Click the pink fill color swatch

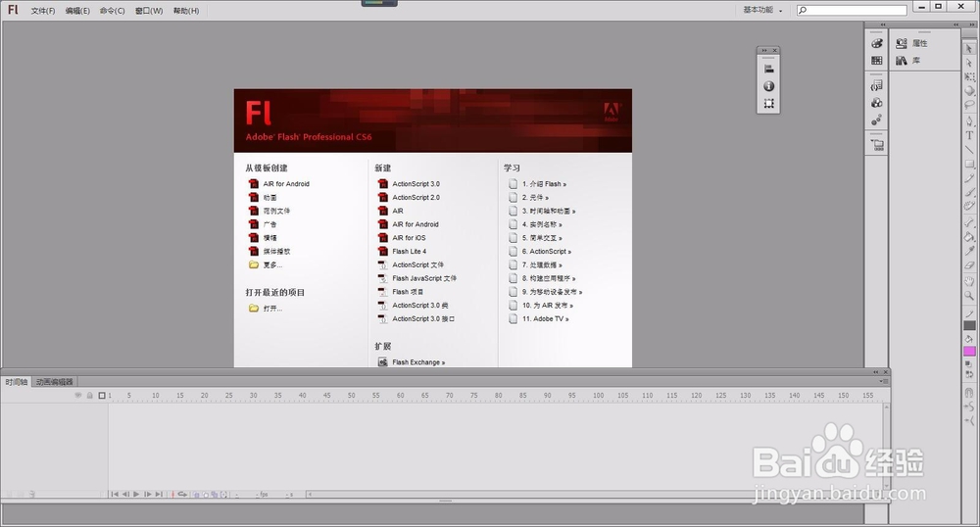[x=969, y=352]
